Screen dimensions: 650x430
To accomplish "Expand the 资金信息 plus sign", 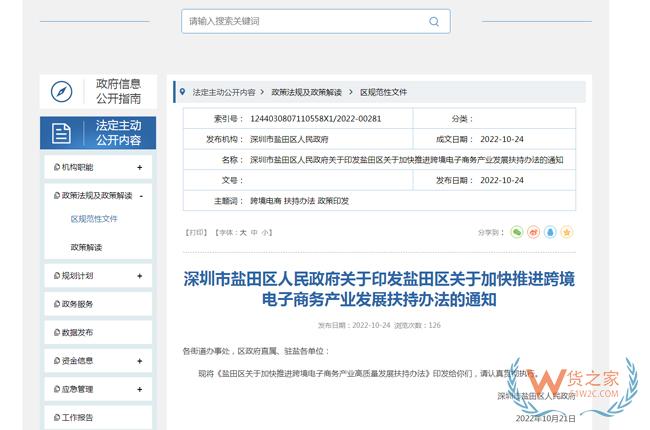I will 140,361.
